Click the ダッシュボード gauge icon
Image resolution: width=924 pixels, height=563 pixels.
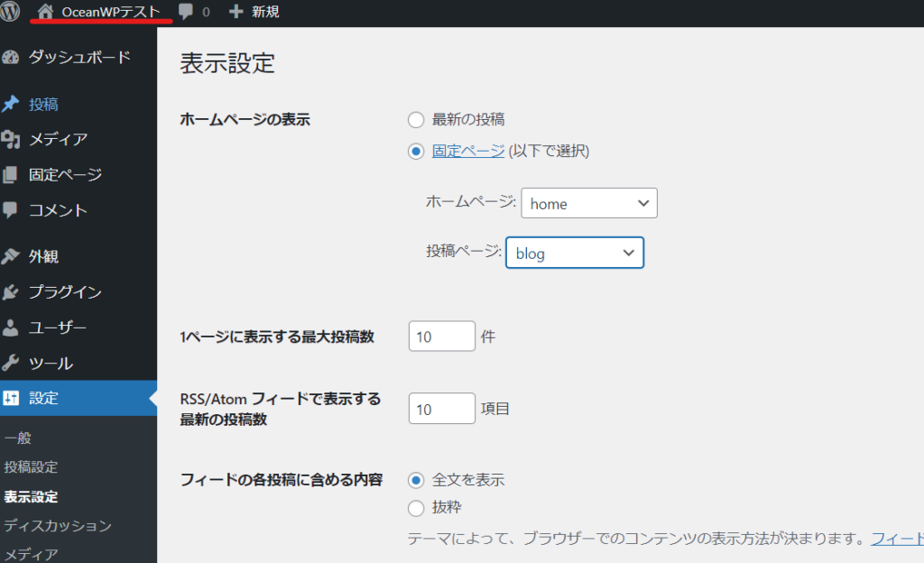point(10,57)
